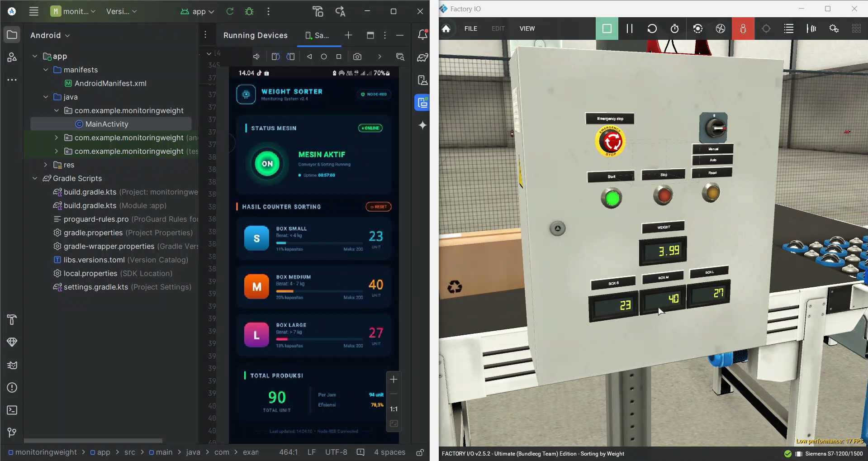Open the layout inspector icon in device toolbar

pyautogui.click(x=400, y=57)
